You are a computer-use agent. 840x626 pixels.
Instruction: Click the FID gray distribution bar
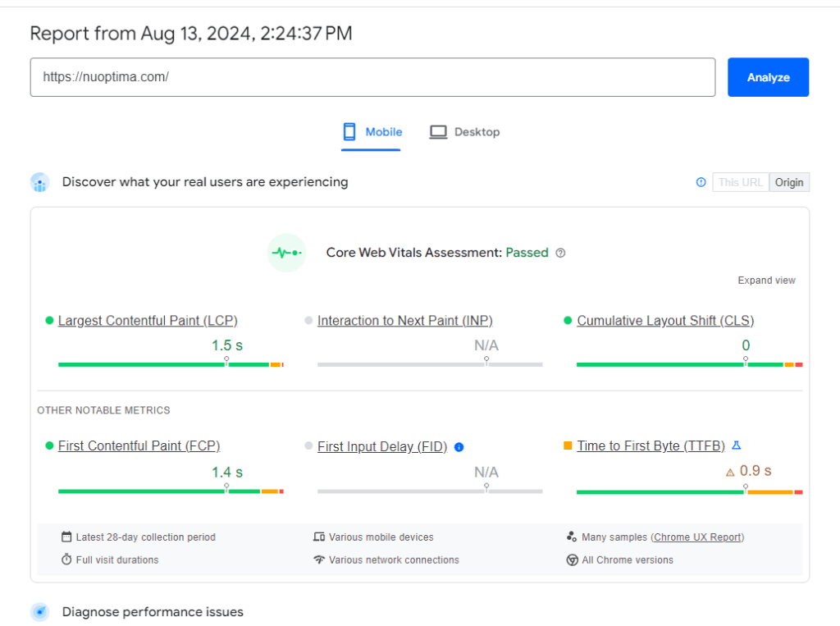pyautogui.click(x=430, y=491)
